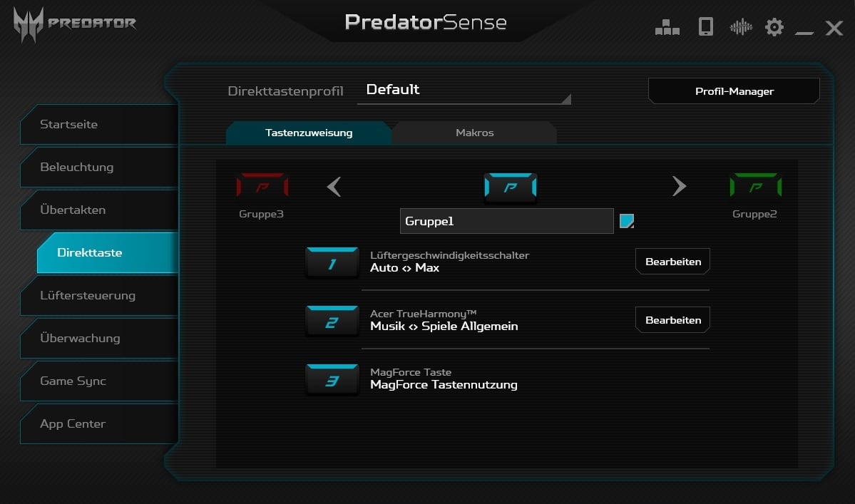The width and height of the screenshot is (855, 504).
Task: Click Bearbeiten for Lüftergeschwindigkeitsschalter
Action: [673, 262]
